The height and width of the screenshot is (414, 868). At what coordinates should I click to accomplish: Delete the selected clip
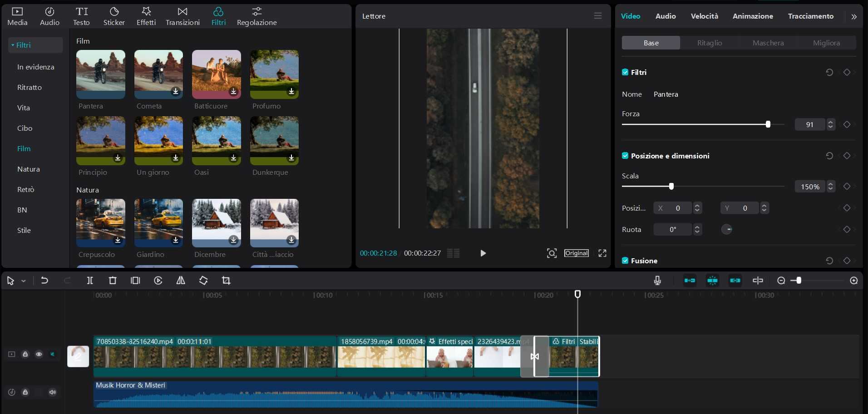(x=113, y=281)
